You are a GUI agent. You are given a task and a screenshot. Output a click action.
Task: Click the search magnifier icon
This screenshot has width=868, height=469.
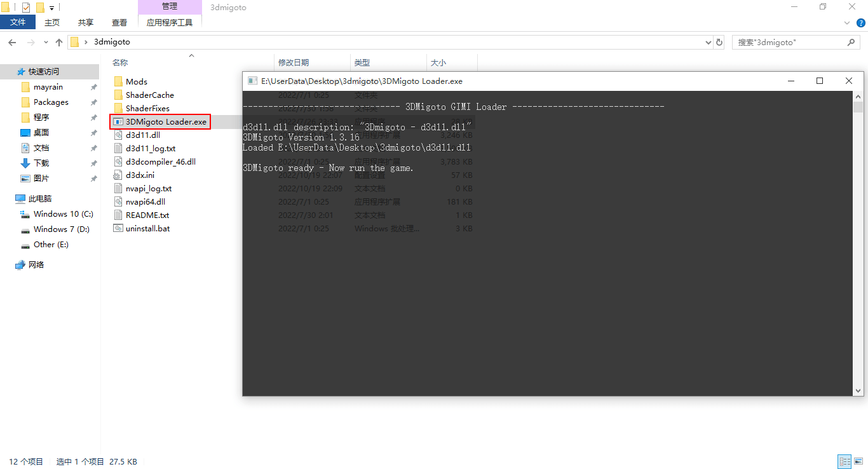(x=851, y=43)
